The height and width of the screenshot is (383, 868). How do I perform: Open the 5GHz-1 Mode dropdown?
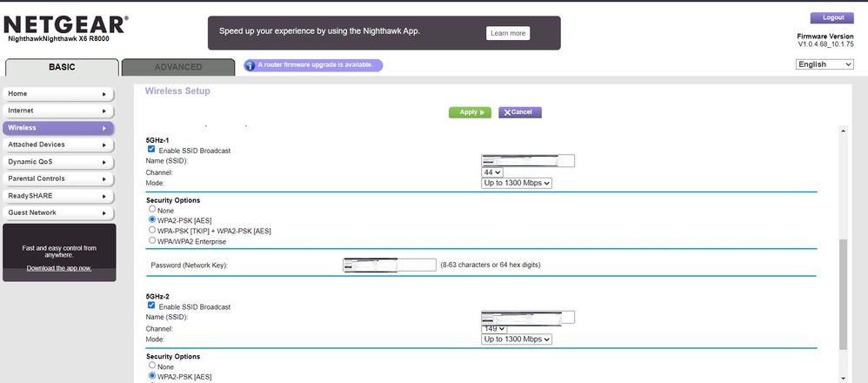pos(517,183)
